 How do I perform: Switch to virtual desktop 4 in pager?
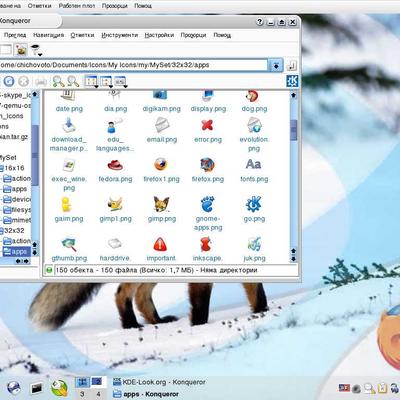(98, 394)
